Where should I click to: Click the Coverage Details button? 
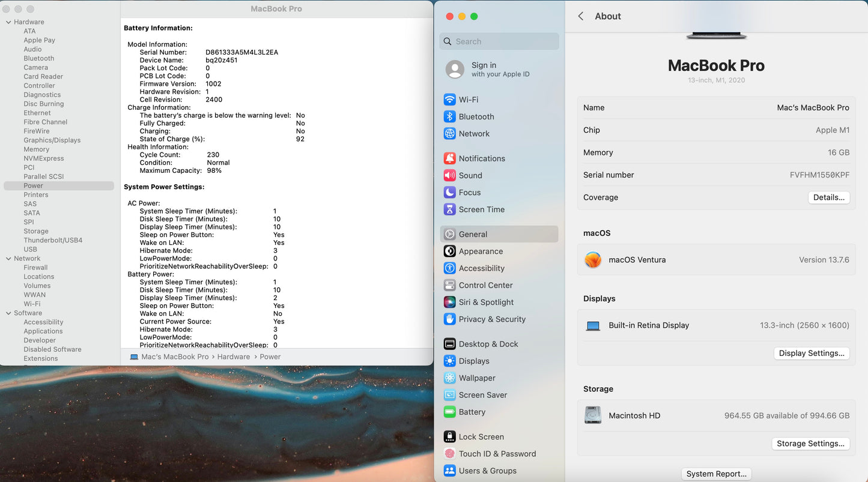point(828,197)
